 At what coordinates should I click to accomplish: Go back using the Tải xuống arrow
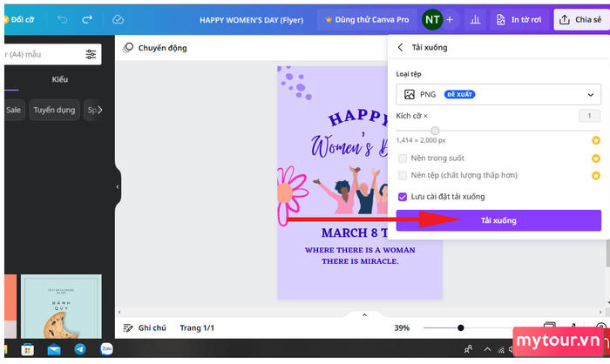click(x=400, y=47)
